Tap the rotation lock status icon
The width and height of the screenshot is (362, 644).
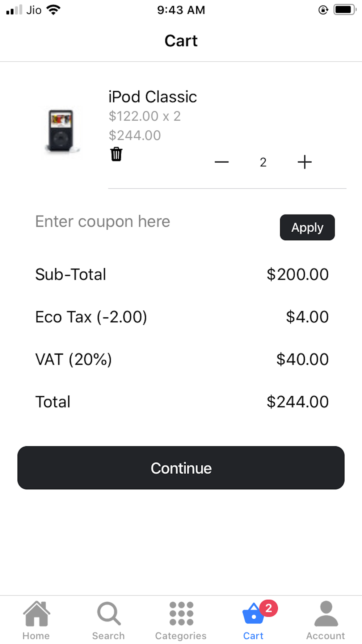323,10
